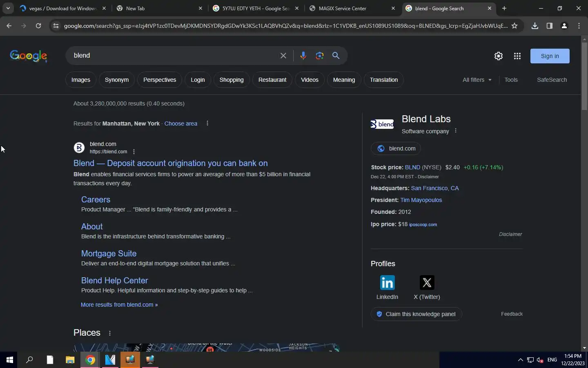Open blend.com website button in panel
Viewport: 588px width, 368px height.
[396, 148]
